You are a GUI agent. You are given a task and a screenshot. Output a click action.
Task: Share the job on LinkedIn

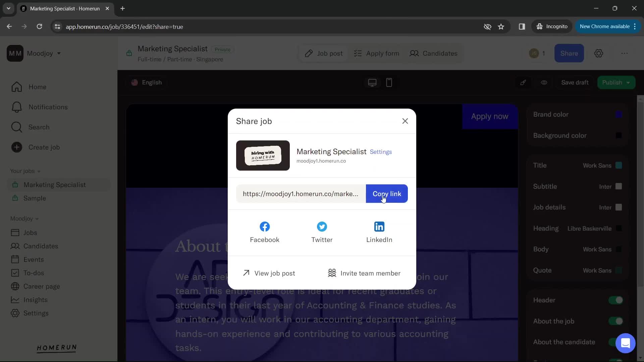[x=379, y=232]
